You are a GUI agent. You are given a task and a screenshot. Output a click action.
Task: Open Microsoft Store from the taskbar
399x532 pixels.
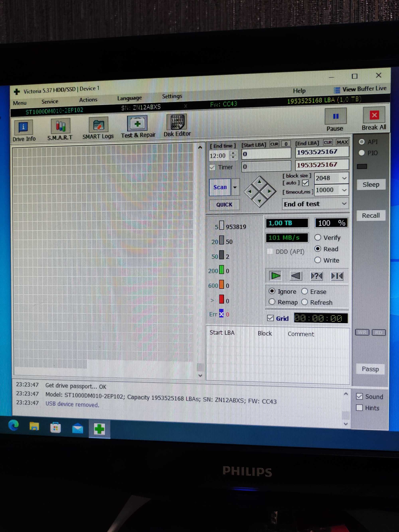tap(55, 427)
